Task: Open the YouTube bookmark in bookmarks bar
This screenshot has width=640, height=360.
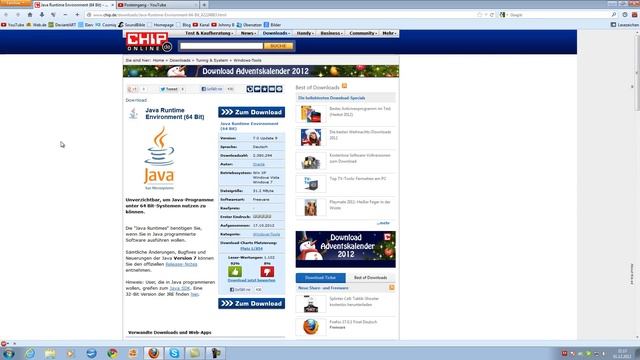Action: pyautogui.click(x=13, y=25)
